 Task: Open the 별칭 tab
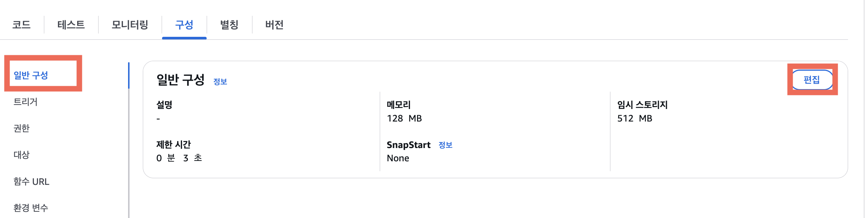click(229, 25)
